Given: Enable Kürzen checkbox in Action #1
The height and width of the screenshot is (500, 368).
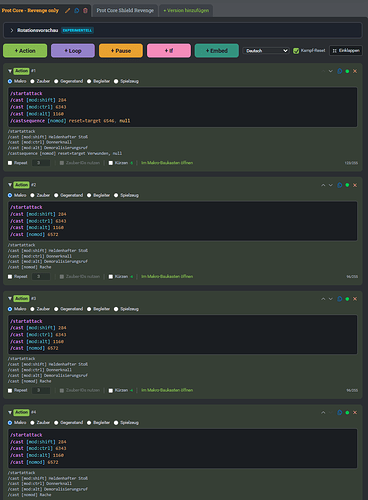Looking at the screenshot, I should [x=111, y=163].
